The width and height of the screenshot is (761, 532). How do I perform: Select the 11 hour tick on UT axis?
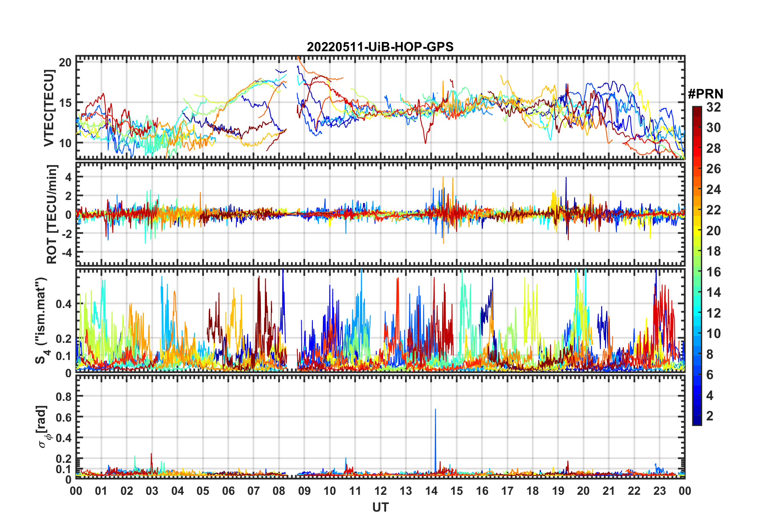(x=355, y=491)
